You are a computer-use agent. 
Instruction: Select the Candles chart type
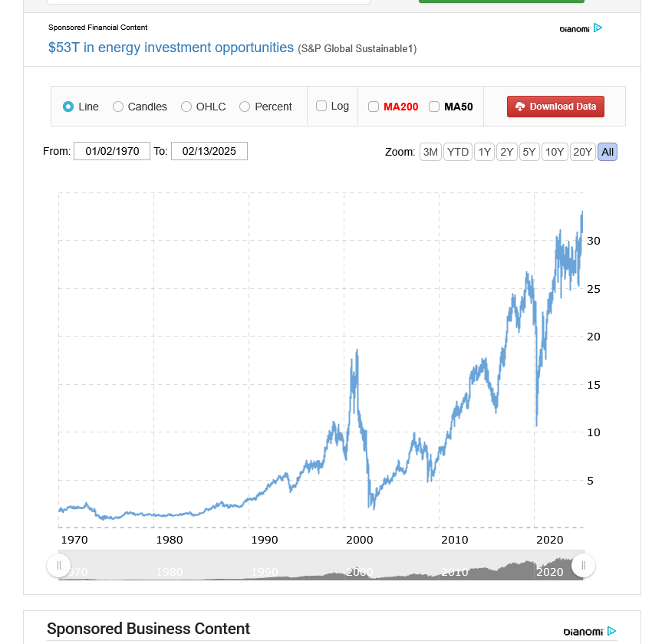pos(118,107)
